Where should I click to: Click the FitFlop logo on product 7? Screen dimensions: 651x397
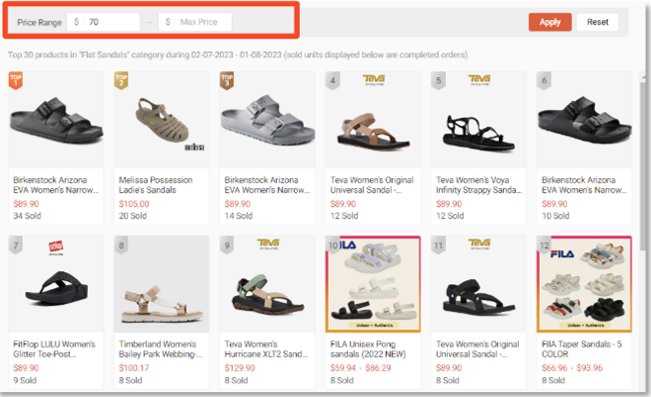tap(56, 247)
